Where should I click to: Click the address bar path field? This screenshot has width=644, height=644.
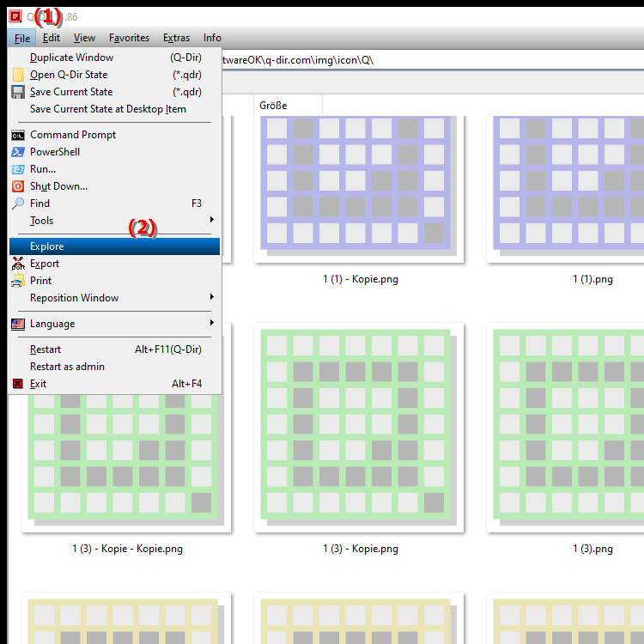click(x=433, y=60)
